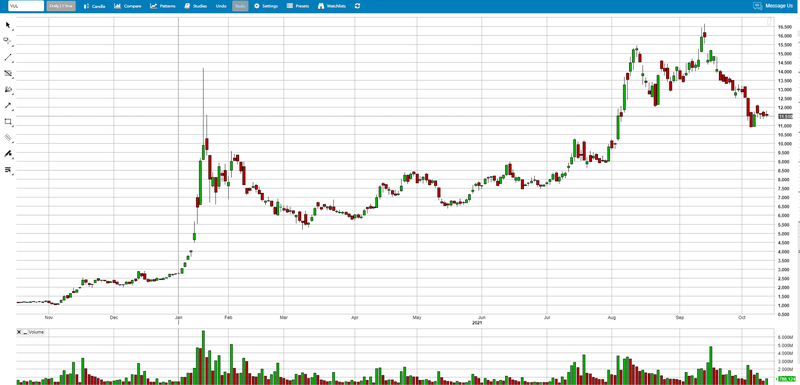Click the 5.000 price axis label
This screenshot has height=385, width=800.
click(784, 234)
